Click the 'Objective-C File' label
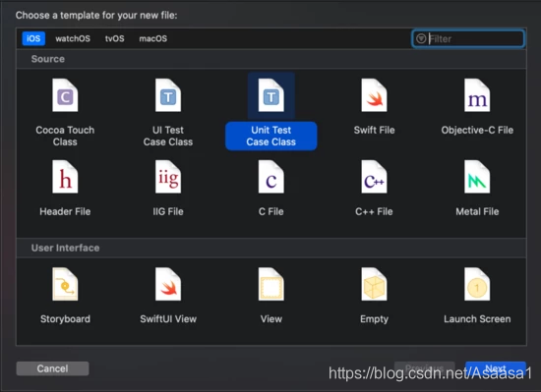The width and height of the screenshot is (541, 392). point(477,131)
